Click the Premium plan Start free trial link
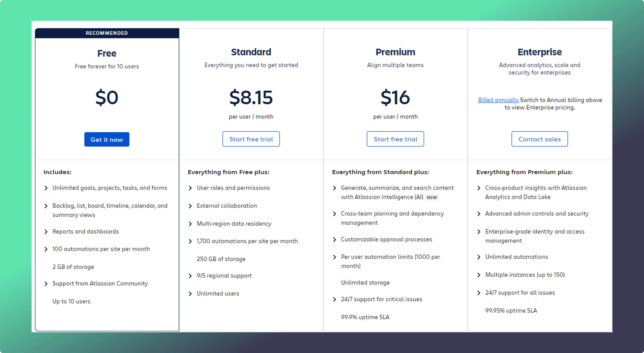Image resolution: width=644 pixels, height=353 pixels. point(395,139)
